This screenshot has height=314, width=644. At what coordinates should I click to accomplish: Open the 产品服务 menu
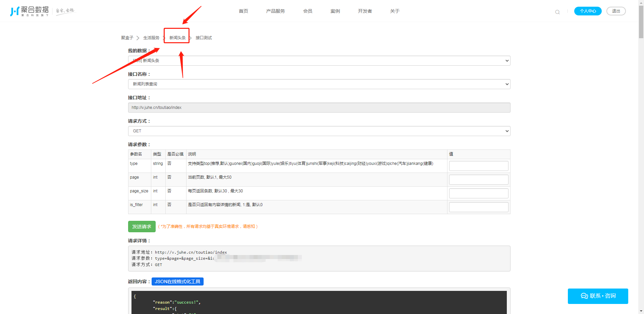click(275, 11)
